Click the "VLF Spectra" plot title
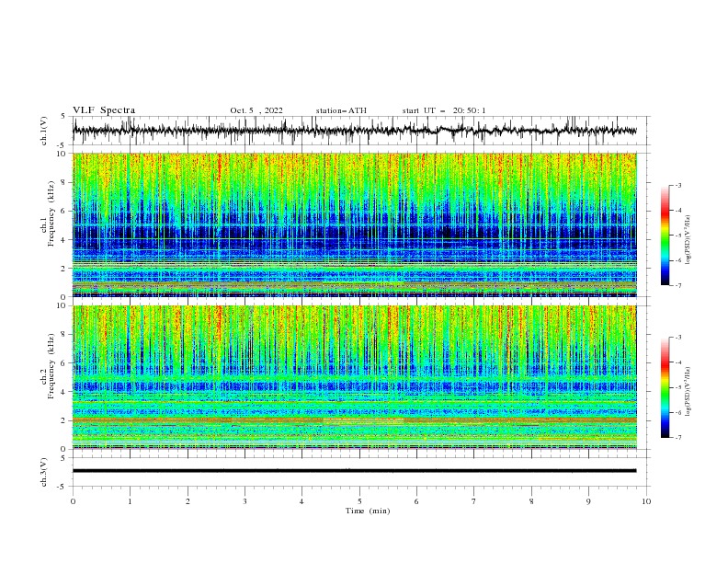 104,110
